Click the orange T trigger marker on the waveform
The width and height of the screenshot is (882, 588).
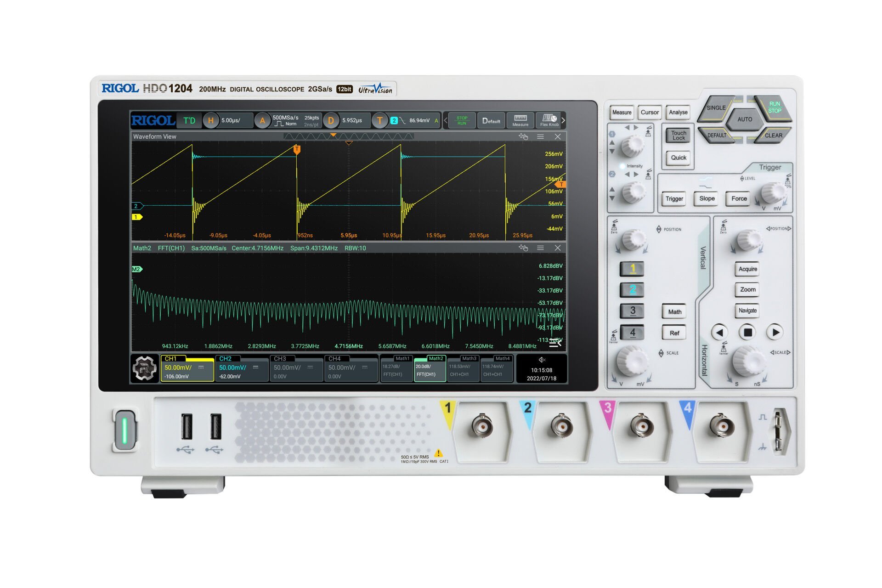tap(298, 149)
